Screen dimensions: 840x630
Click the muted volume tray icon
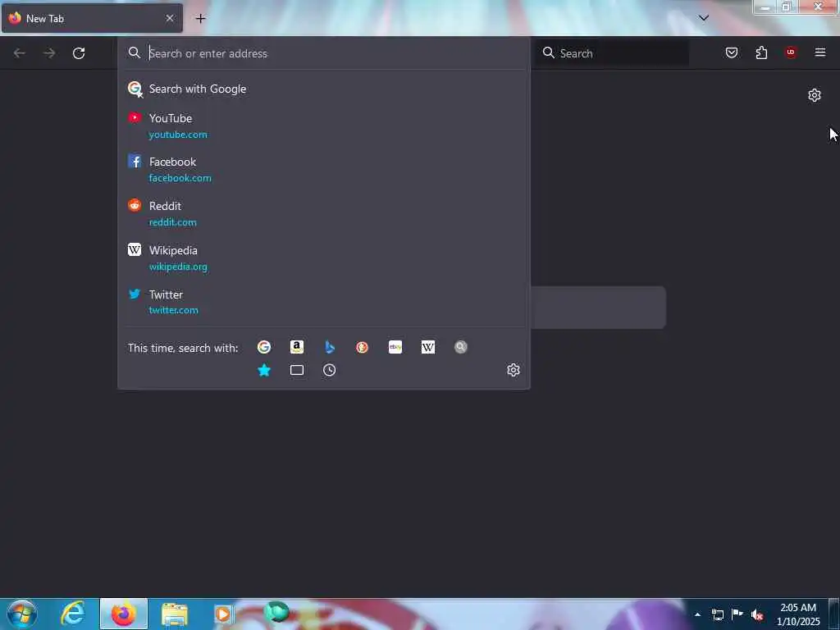pos(757,614)
